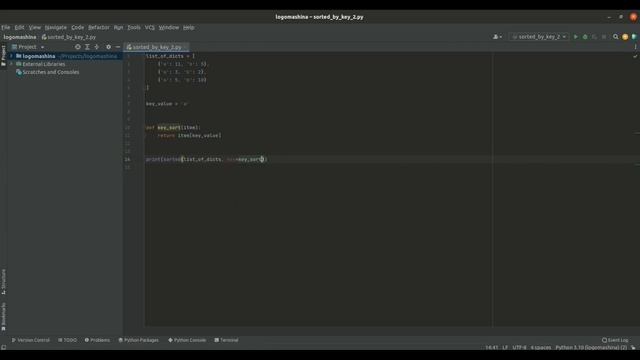Open the Code menu
Screen dimensions: 640x360
click(78, 27)
